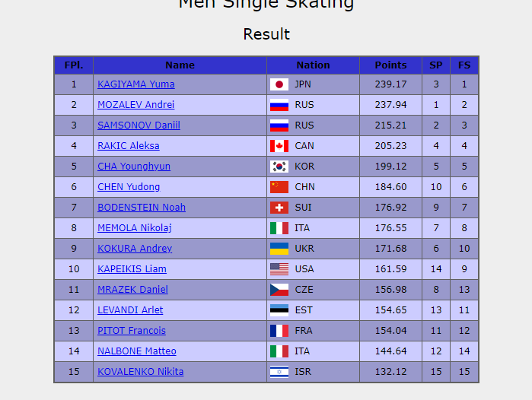Image resolution: width=532 pixels, height=400 pixels.
Task: Select the CHA Younghyun link
Action: [x=134, y=167]
